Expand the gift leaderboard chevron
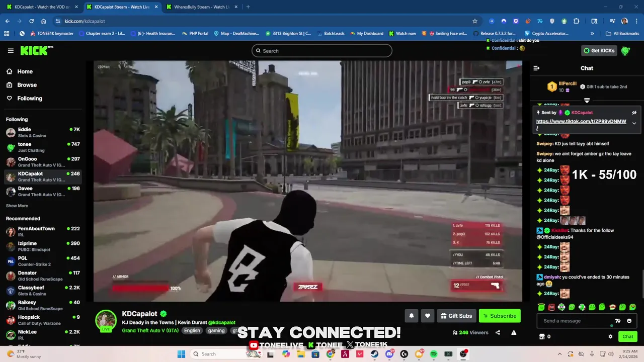The width and height of the screenshot is (644, 362). point(587,101)
